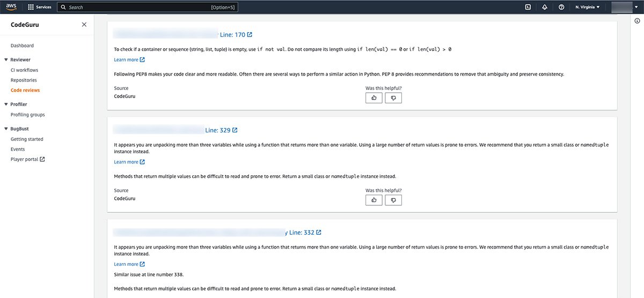
Task: Collapse the Profiler section in sidebar
Action: (x=6, y=105)
